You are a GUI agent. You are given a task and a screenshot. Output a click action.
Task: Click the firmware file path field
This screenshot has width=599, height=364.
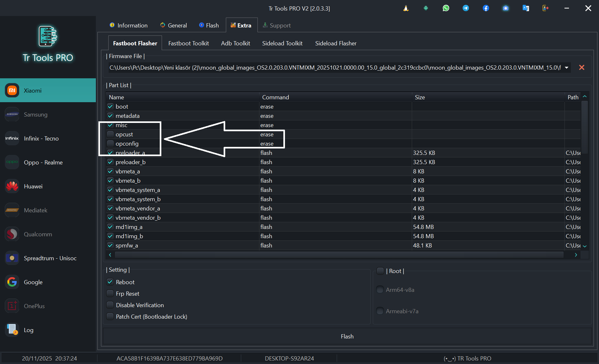pos(335,67)
